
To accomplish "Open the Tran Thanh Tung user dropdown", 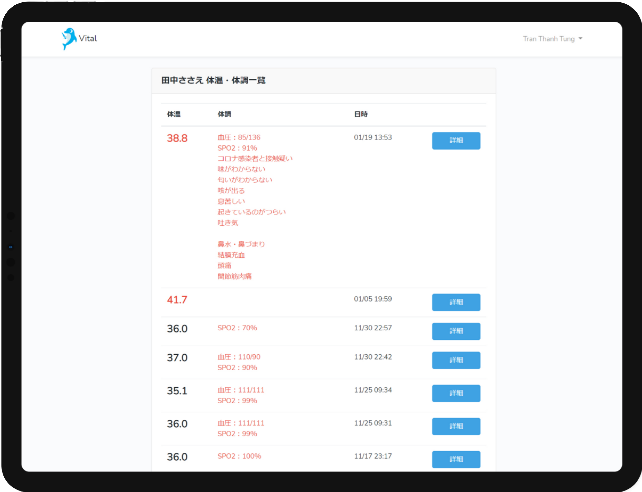I will (x=552, y=39).
